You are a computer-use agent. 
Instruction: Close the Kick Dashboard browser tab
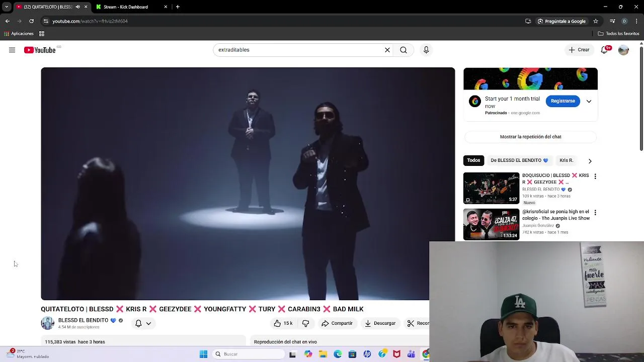point(166,7)
